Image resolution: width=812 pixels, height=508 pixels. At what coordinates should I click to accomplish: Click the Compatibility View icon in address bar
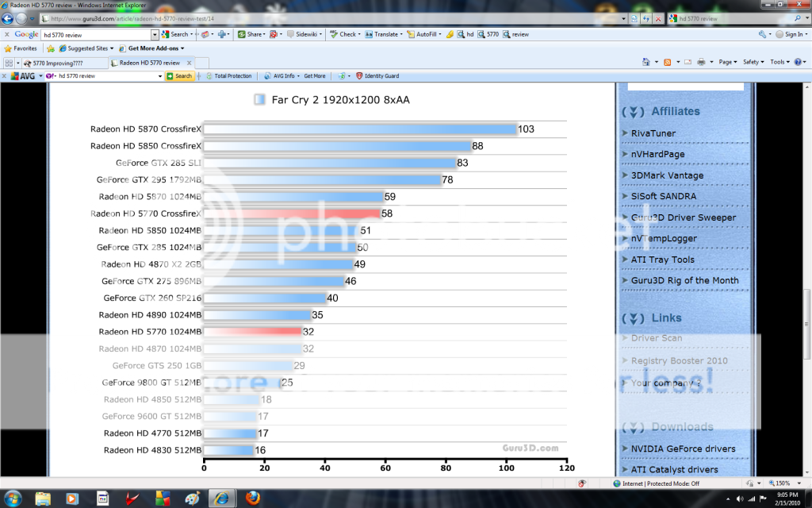tap(634, 19)
